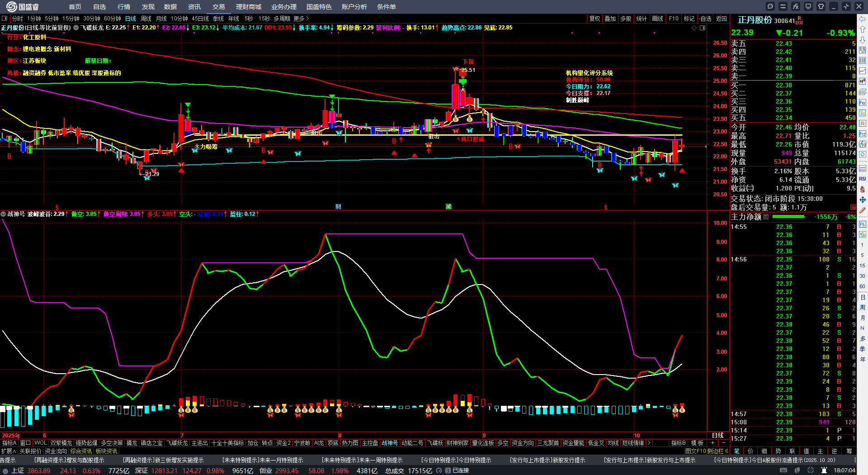This screenshot has width=868, height=475.
Task: Open the 扩展 panel expander
Action: point(9,451)
